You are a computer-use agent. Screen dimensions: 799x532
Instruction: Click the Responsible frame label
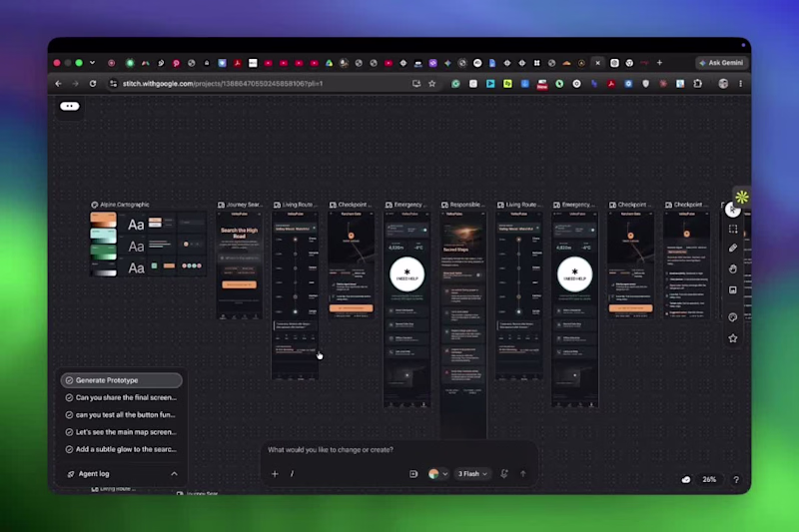click(466, 205)
